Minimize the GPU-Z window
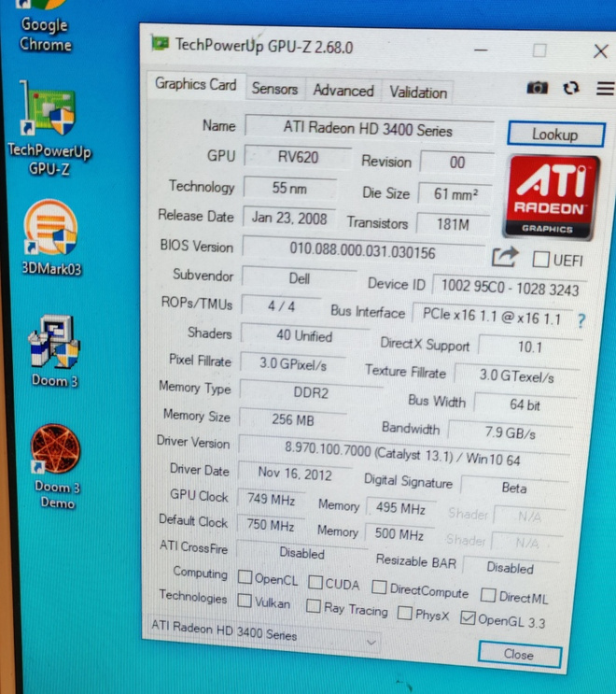Screen dimensions: 616x694 click(481, 50)
